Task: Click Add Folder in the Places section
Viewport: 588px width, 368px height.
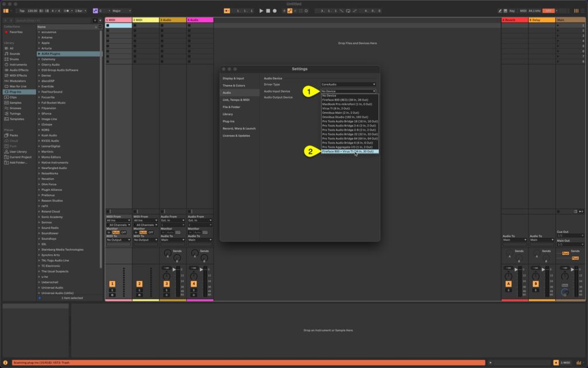Action: pyautogui.click(x=17, y=163)
